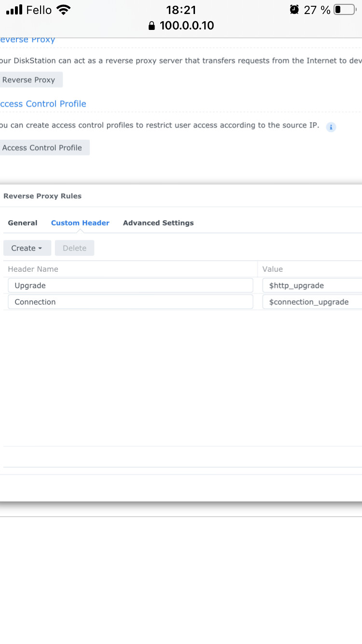Tap the 100.0.0.10 address bar

pos(181,26)
